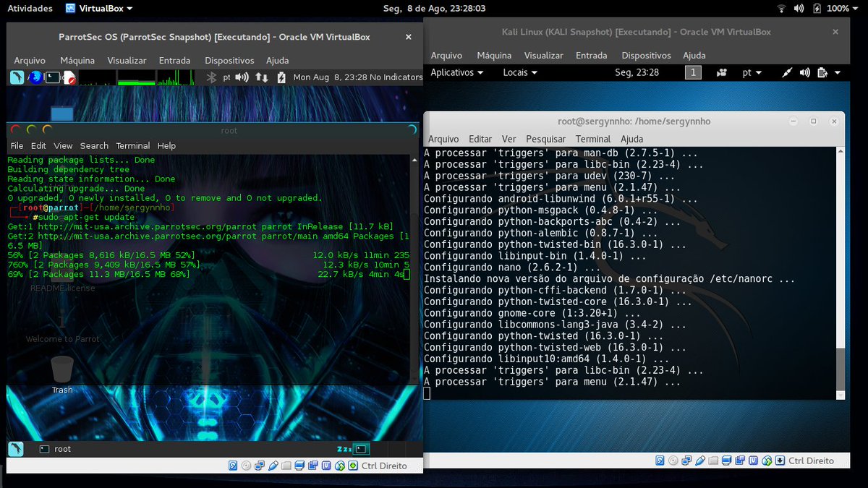
Task: Select workspace 1 in the Kali top panel
Action: click(x=693, y=72)
